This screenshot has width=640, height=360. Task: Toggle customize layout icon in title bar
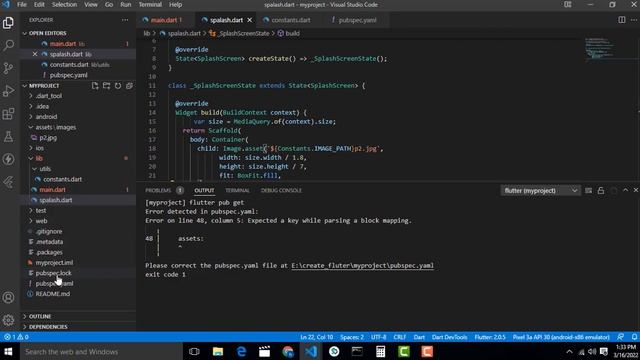click(x=568, y=4)
